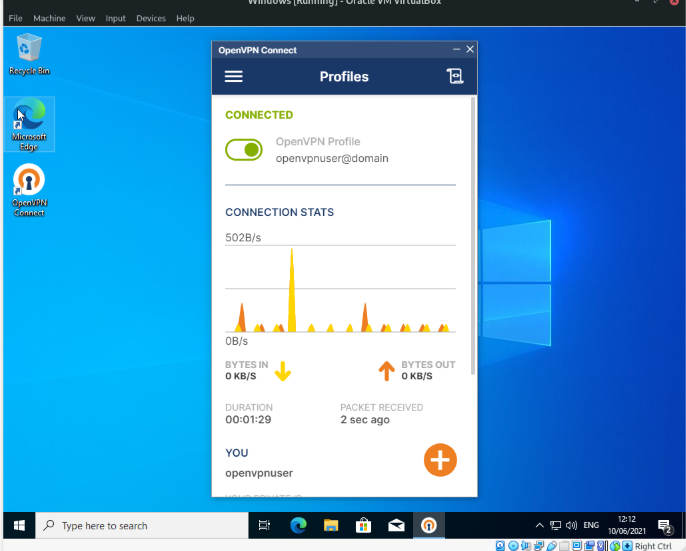Click the VirtualBox network adapters indicator

pyautogui.click(x=539, y=546)
